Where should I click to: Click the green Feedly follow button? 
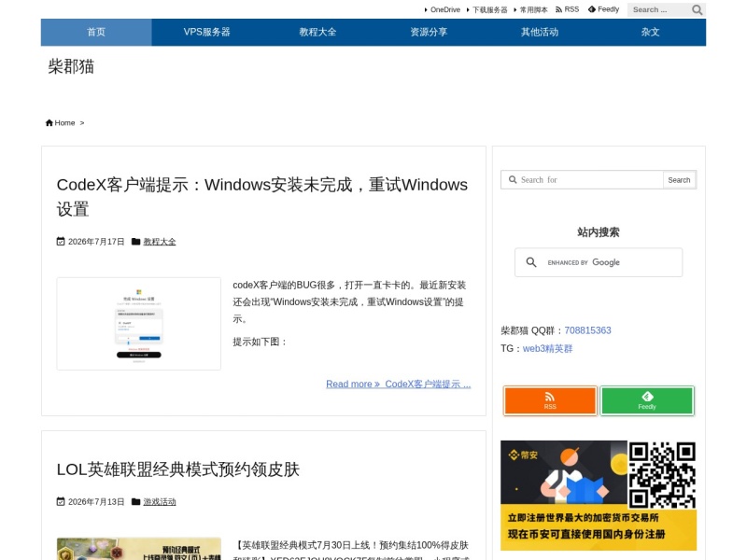647,400
